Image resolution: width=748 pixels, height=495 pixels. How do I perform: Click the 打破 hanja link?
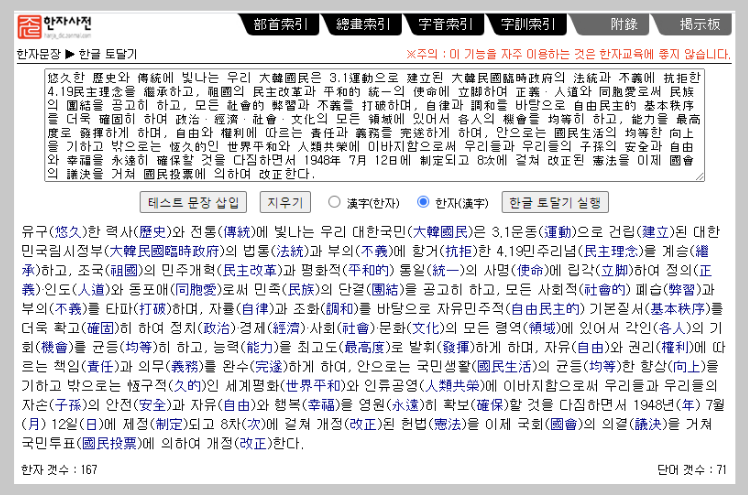(153, 309)
